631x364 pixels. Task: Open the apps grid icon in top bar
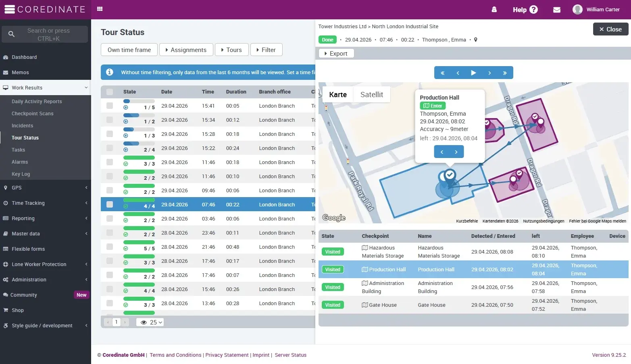coord(100,9)
